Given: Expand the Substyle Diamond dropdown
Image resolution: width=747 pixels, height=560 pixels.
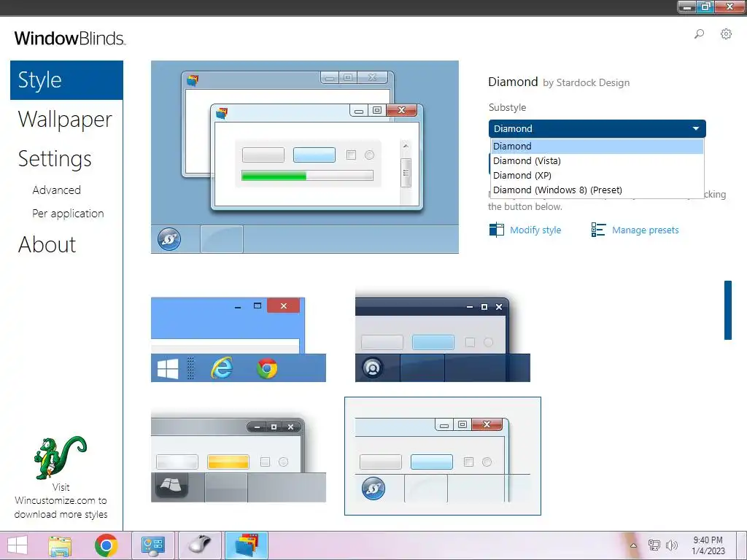Looking at the screenshot, I should tap(597, 128).
